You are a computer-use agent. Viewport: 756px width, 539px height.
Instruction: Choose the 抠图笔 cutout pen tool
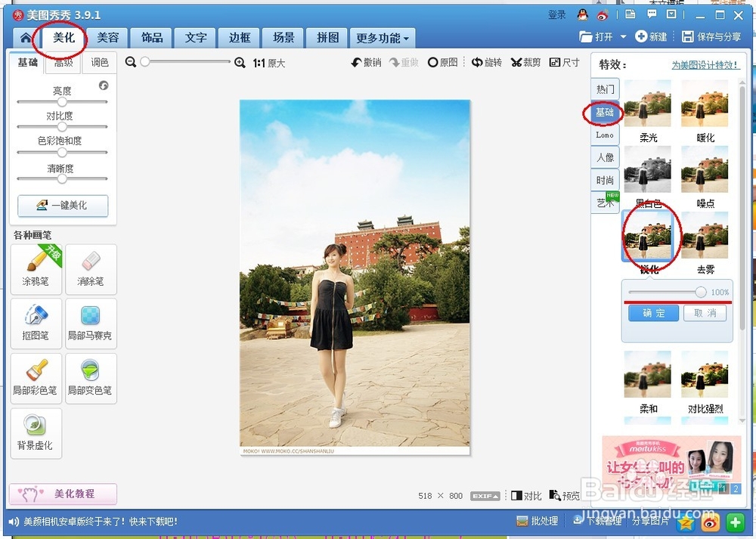pyautogui.click(x=36, y=324)
